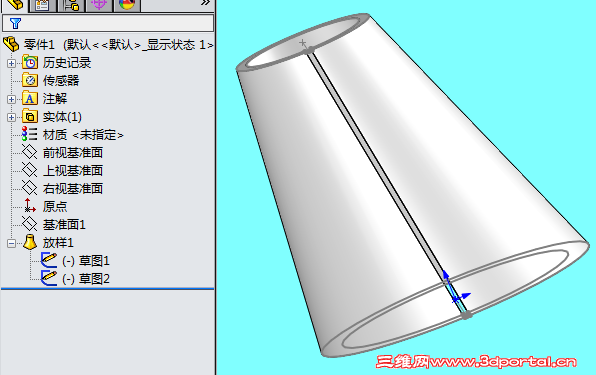Open the DisplayManager tab
This screenshot has width=596, height=375.
click(127, 5)
